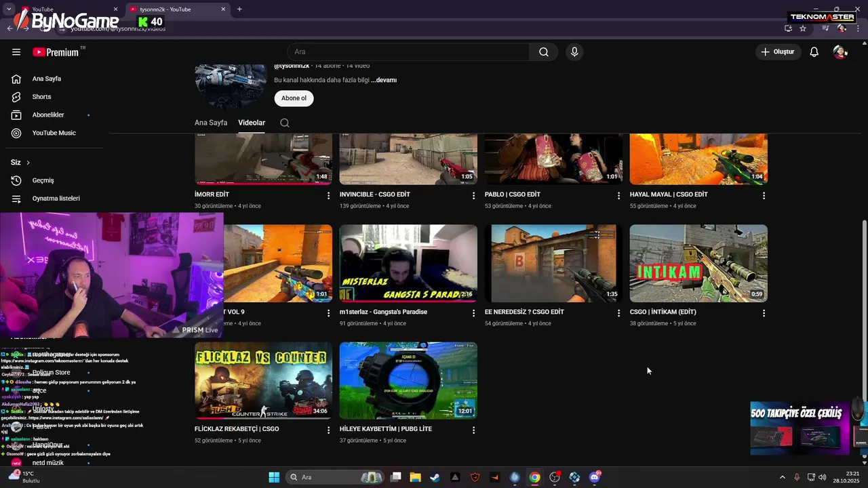Open the notifications bell
Screen dimensions: 868x488
click(814, 52)
